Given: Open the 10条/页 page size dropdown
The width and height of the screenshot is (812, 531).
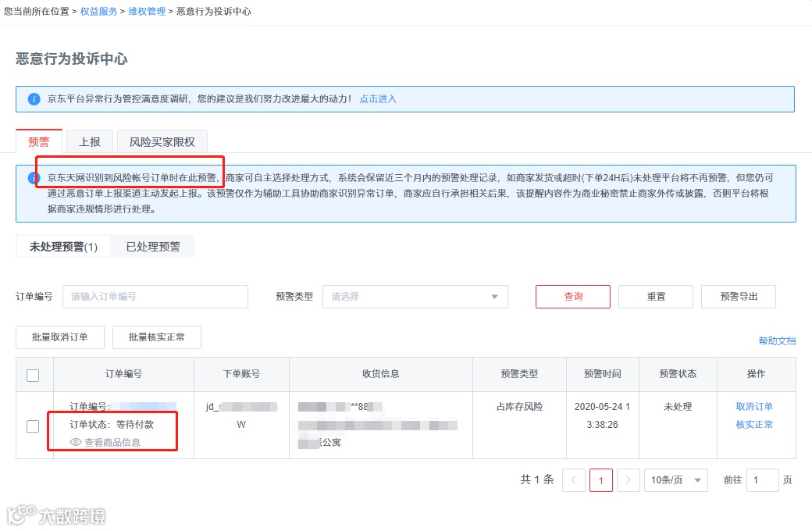Looking at the screenshot, I should pos(676,480).
